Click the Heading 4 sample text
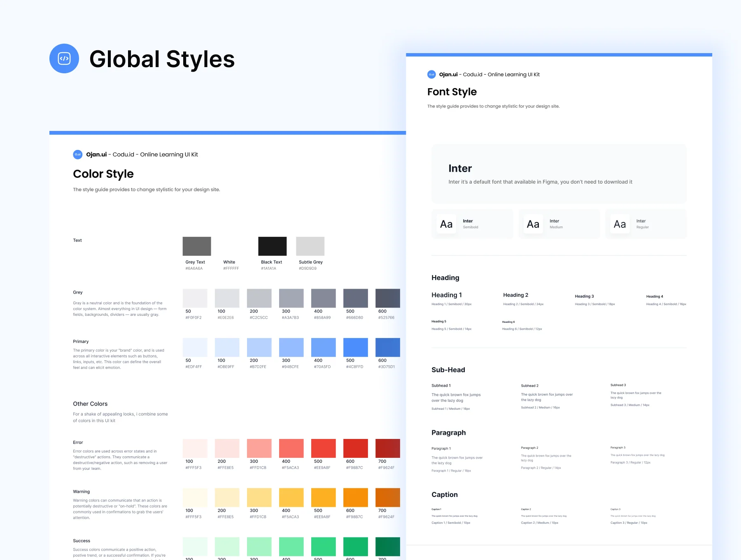This screenshot has width=741, height=560. (655, 296)
